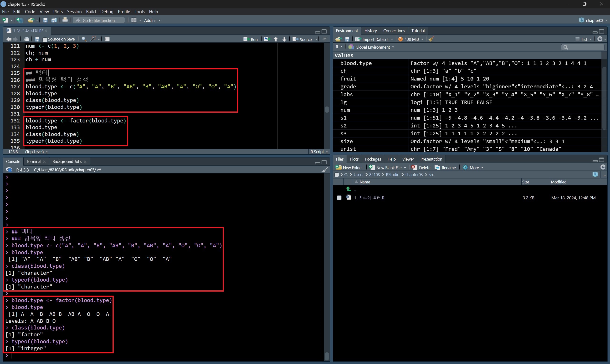
Task: Toggle the Source on Save checkbox
Action: pyautogui.click(x=45, y=39)
